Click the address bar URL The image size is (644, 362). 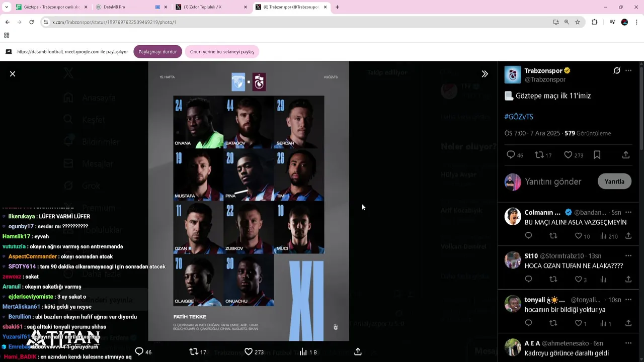click(114, 22)
